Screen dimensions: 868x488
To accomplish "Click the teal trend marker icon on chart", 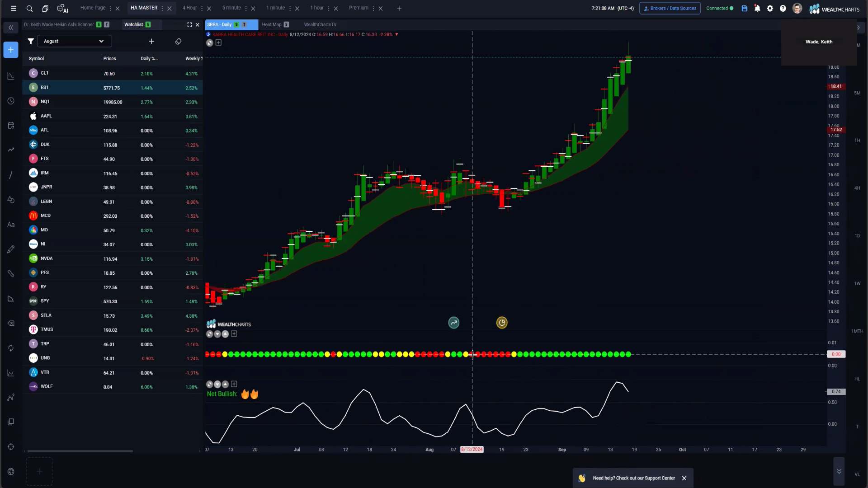I will tap(453, 323).
